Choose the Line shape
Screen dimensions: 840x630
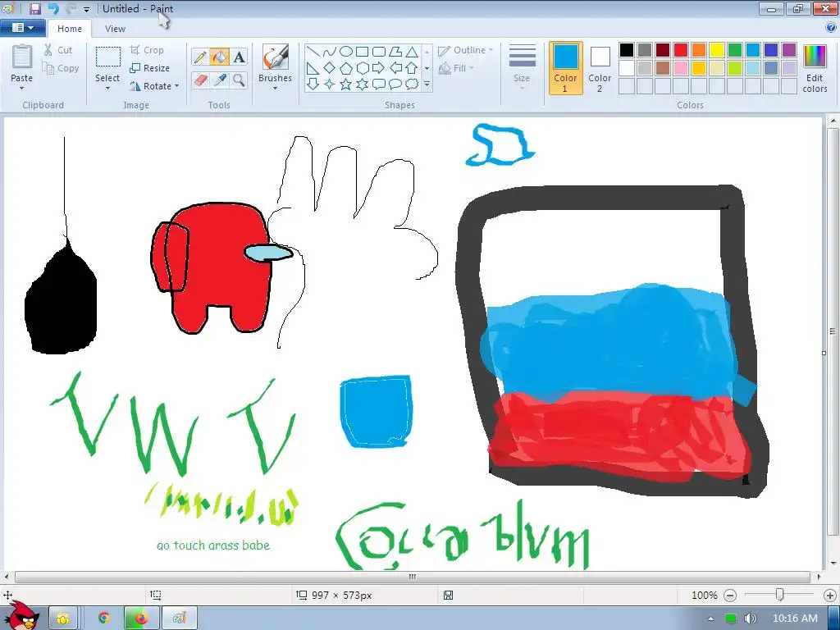point(313,52)
